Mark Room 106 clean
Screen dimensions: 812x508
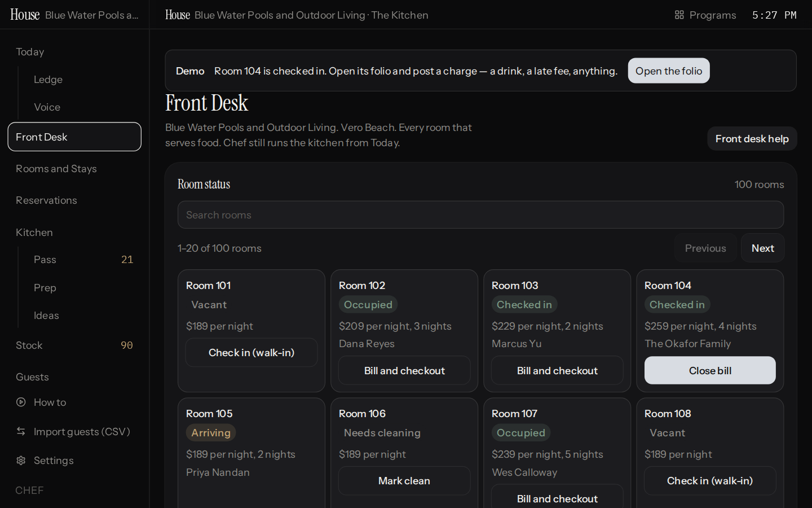click(x=404, y=480)
